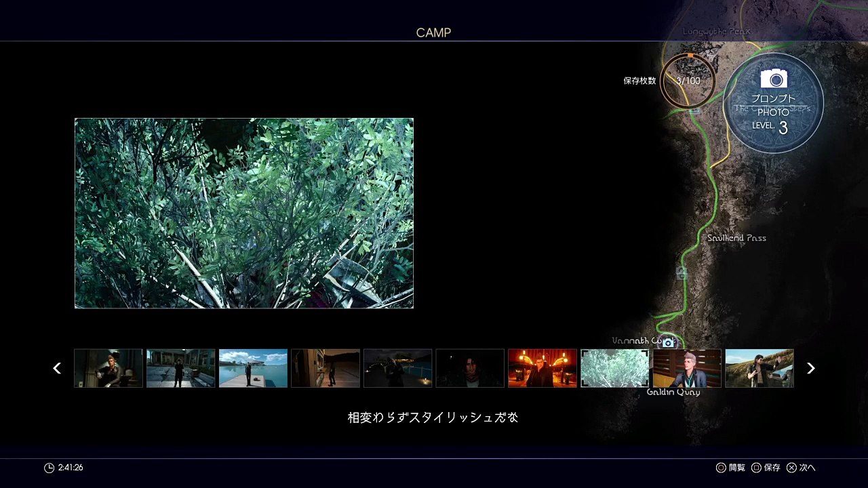Click the Galdin Quay map label

[673, 392]
